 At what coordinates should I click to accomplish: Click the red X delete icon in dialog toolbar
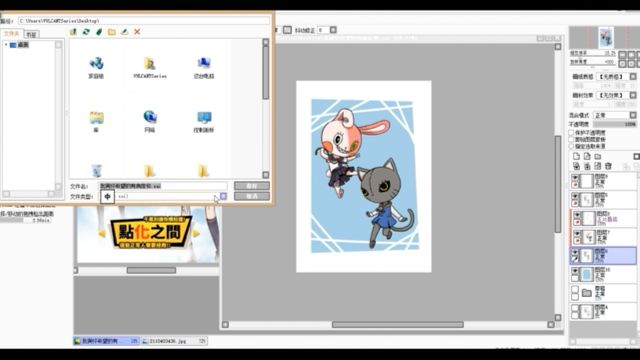[x=137, y=31]
